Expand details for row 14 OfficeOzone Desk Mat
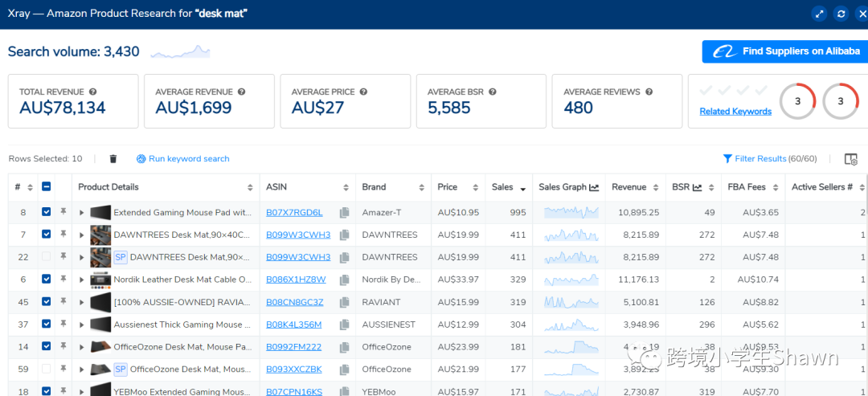Screen dimensions: 868x396 pyautogui.click(x=82, y=347)
